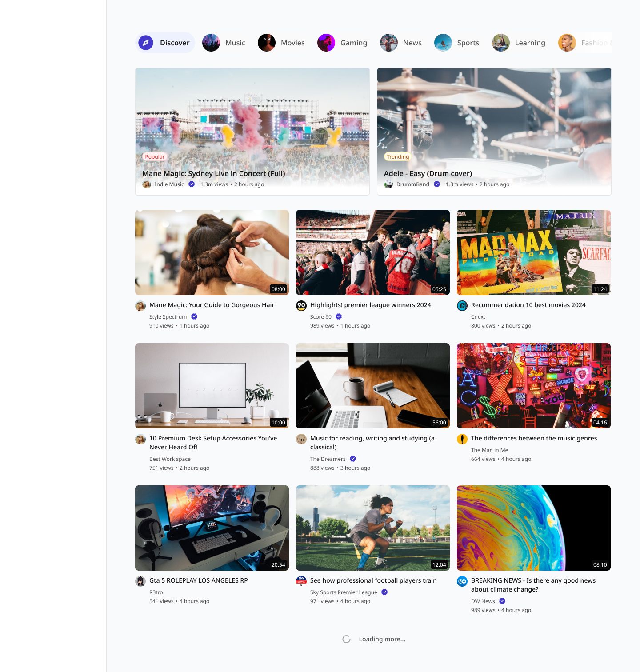Open The Man in Me channel avatar
Viewport: 640px width, 672px height.
click(462, 439)
